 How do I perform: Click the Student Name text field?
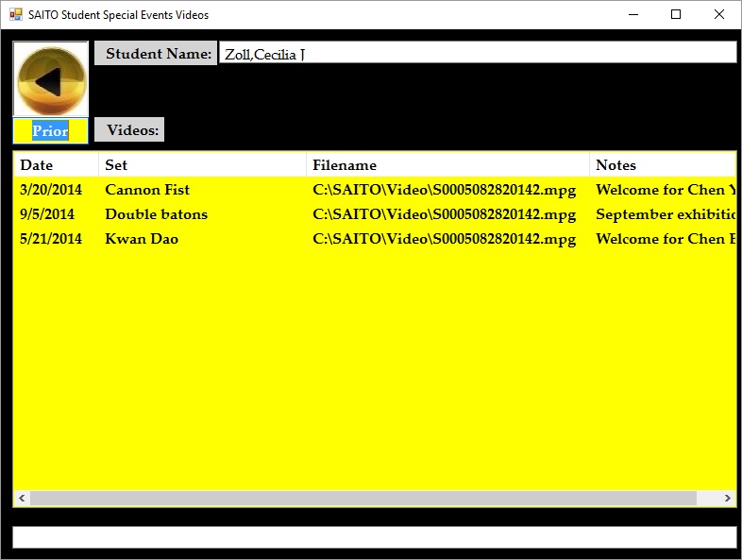[476, 54]
